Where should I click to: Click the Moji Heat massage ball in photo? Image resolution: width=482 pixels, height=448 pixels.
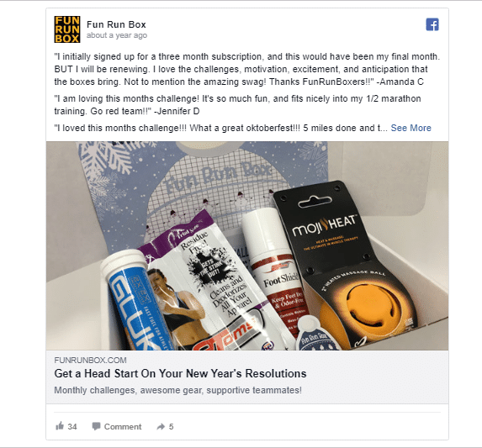point(346,267)
